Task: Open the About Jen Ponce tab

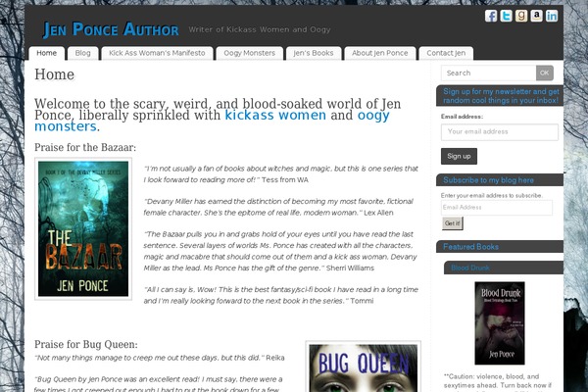Action: [380, 53]
